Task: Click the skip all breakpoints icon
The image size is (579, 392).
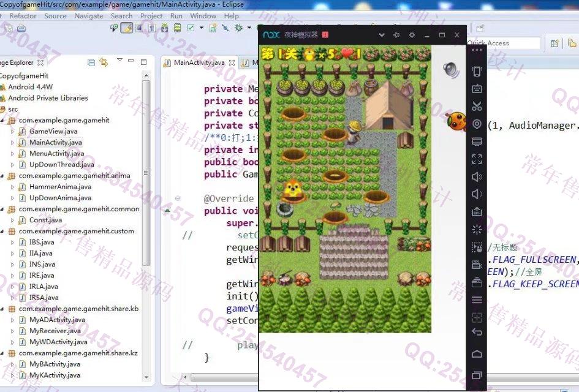Action: (225, 28)
